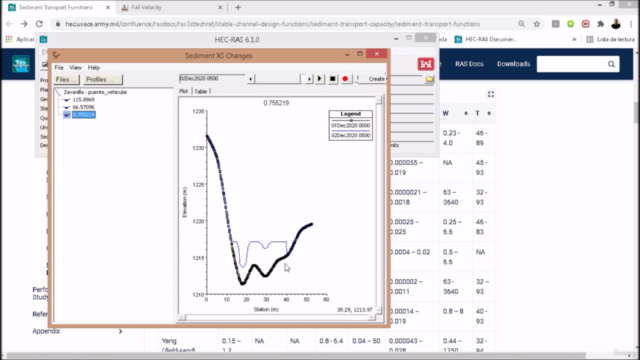Start recording with the red record button
Screen dimensions: 640x360
pyautogui.click(x=345, y=79)
